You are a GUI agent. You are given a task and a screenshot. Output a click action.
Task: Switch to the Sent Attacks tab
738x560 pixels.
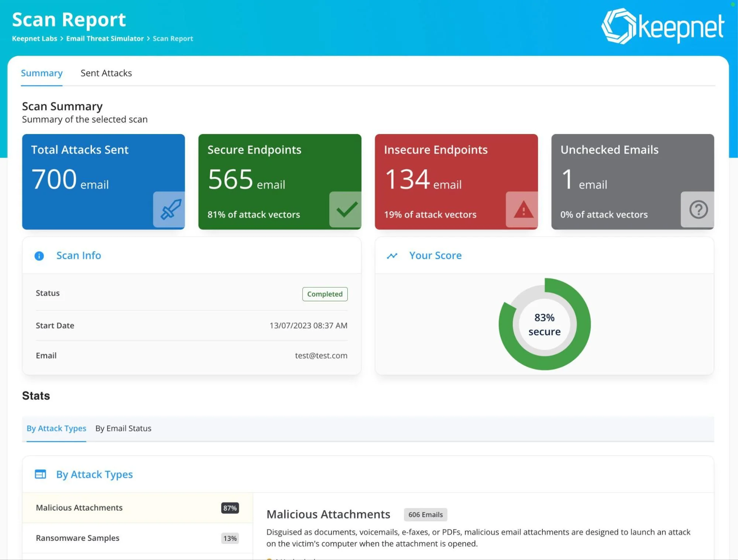(106, 73)
